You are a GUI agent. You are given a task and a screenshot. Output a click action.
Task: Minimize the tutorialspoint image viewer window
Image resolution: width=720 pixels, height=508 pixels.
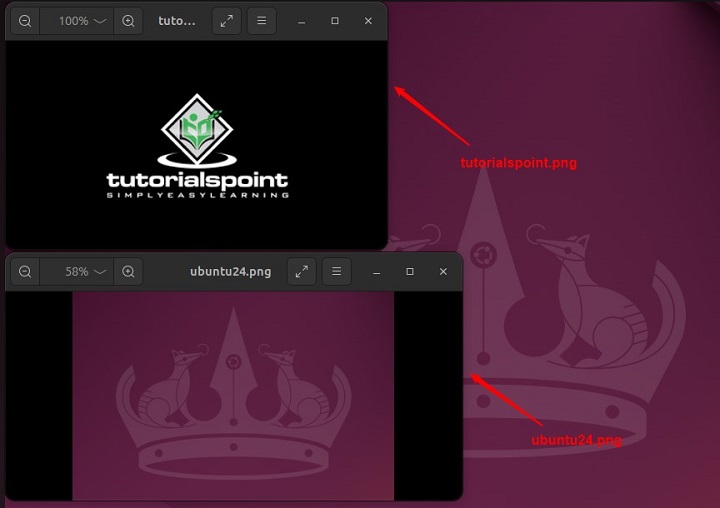(x=301, y=21)
